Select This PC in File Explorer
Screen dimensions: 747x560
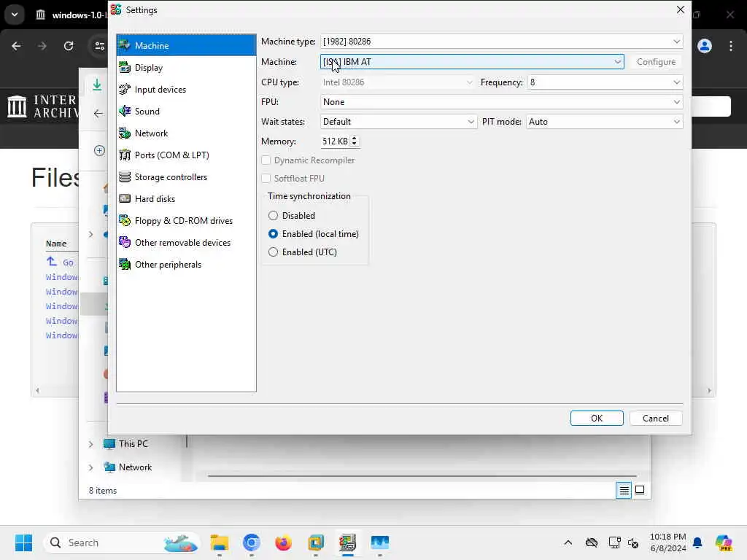pos(133,444)
